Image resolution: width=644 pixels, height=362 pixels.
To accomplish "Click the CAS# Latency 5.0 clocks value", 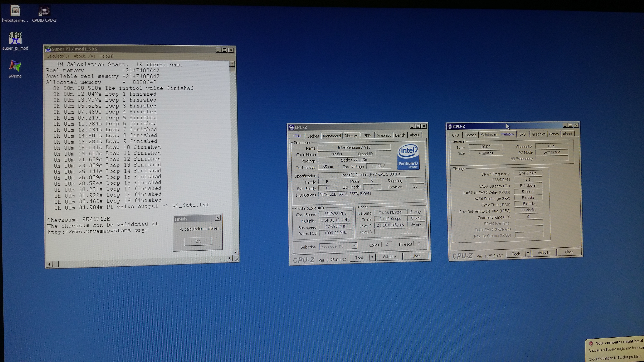I will [x=528, y=185].
